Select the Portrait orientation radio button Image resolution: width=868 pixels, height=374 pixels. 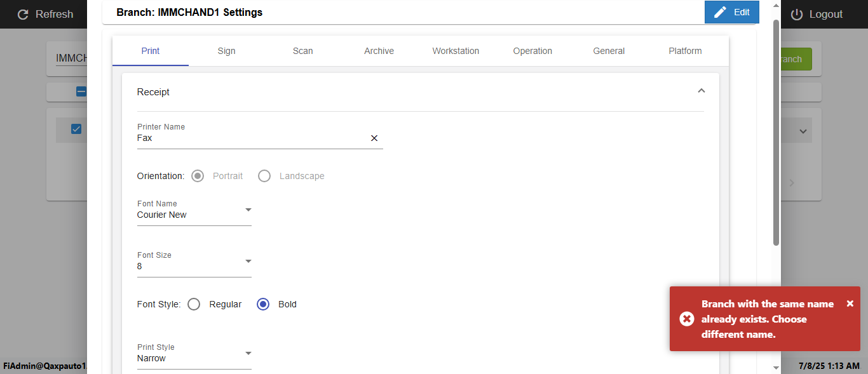[x=198, y=176]
